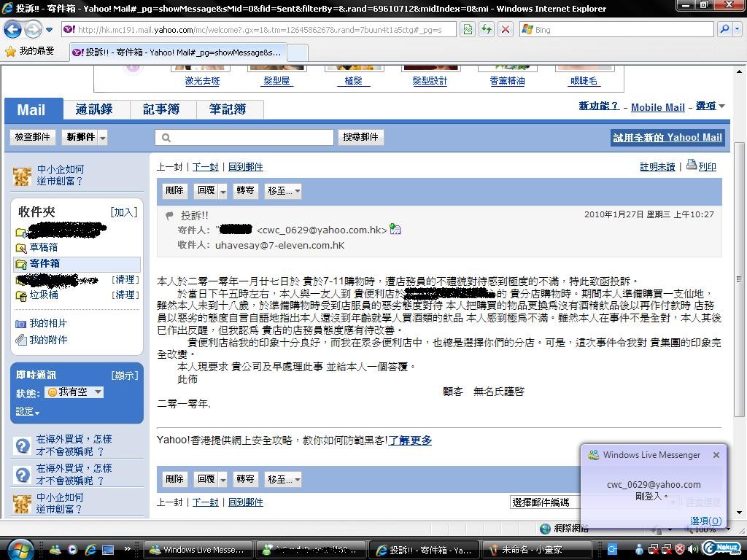Expand the 設定 menu in messenger panel
The height and width of the screenshot is (560, 747).
click(27, 411)
